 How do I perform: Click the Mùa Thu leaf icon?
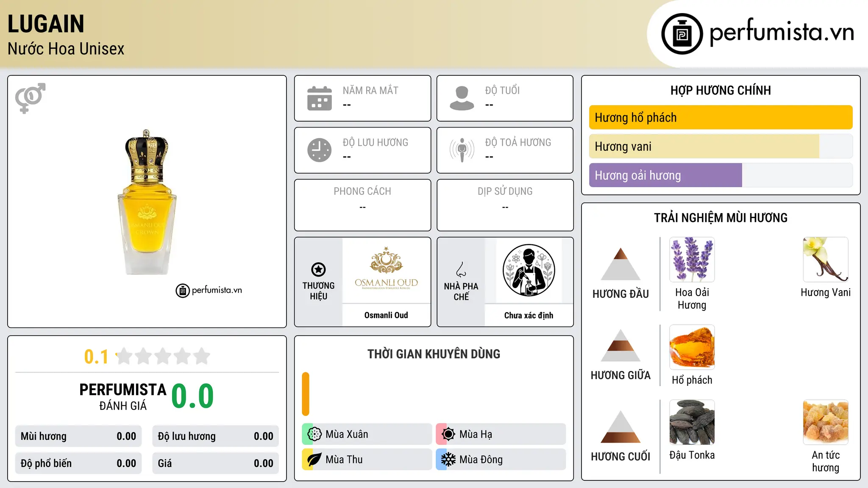point(314,460)
